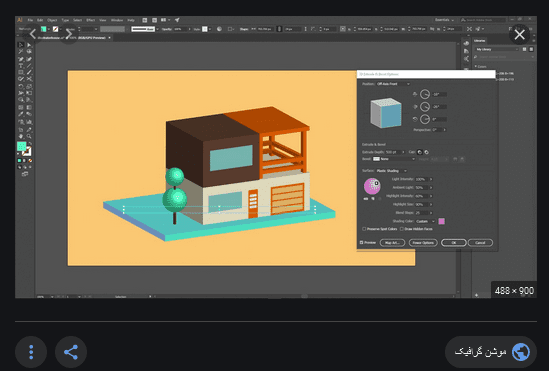Turn off the cap for hollow appearance
The height and width of the screenshot is (371, 549).
426,152
